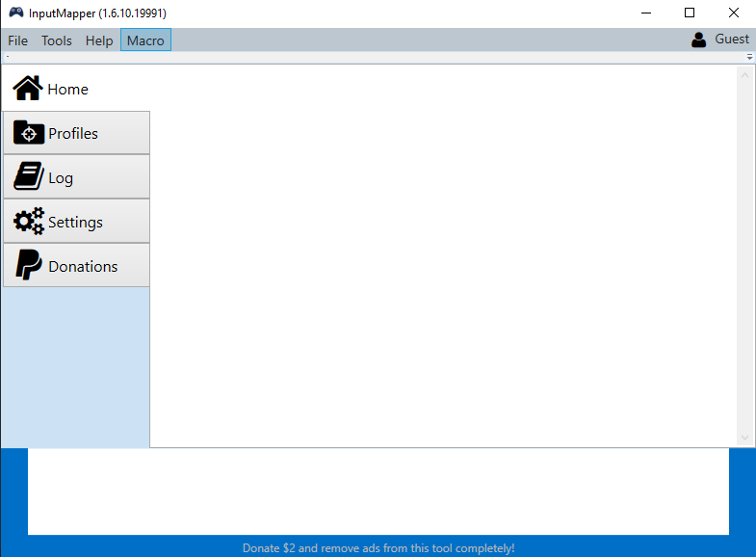Open the File menu
Viewport: 756px width, 557px height.
pyautogui.click(x=18, y=40)
